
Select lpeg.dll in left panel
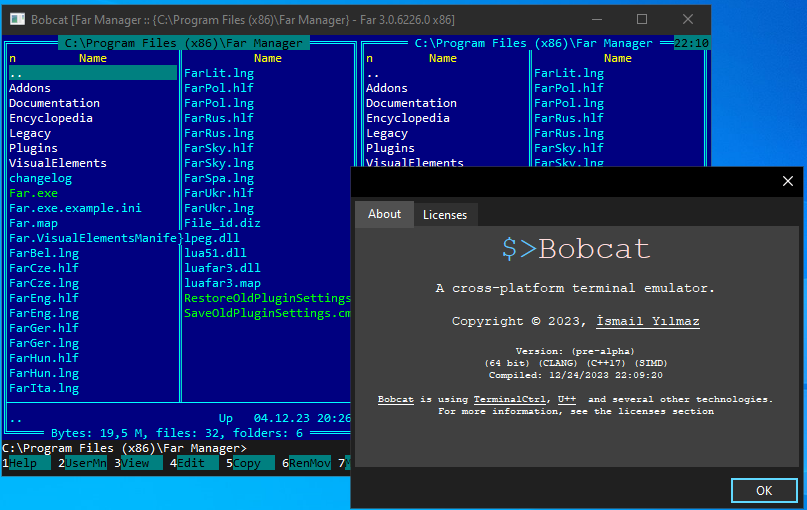coord(212,238)
